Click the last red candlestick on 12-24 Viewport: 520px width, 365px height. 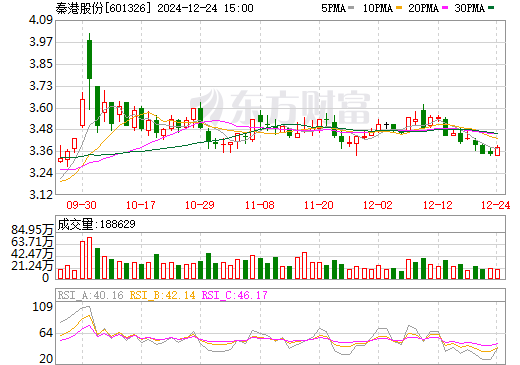pos(498,151)
